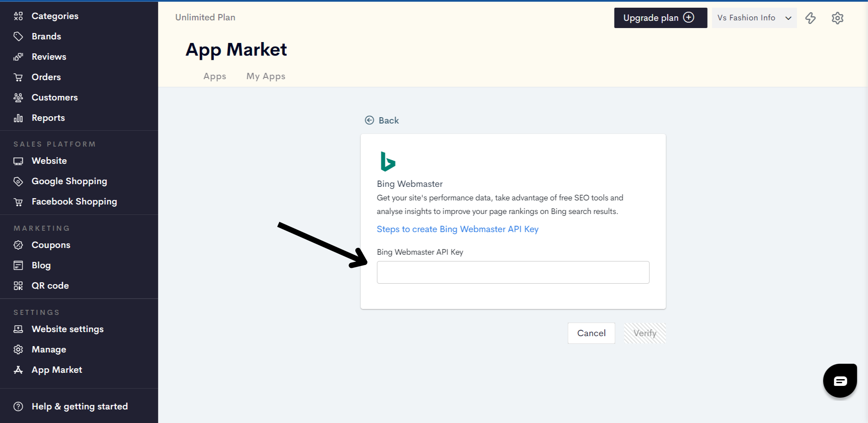Click the Bing Webmaster title text

click(x=410, y=184)
